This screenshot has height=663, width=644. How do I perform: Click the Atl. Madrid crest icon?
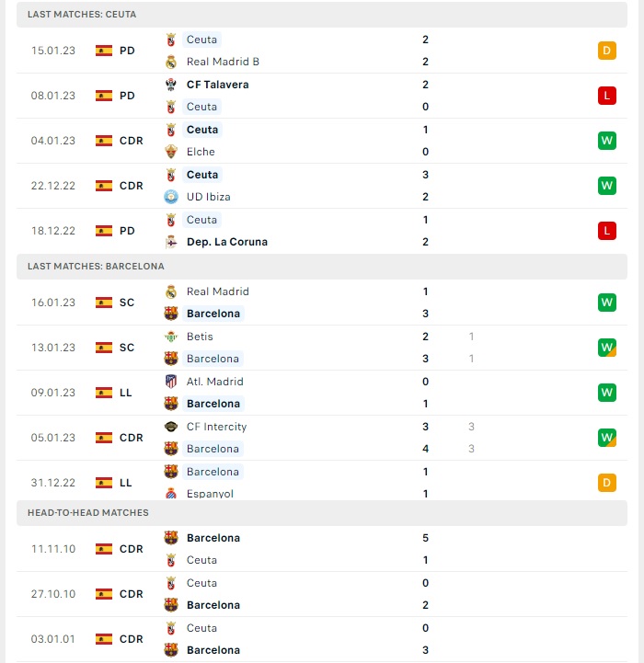(x=171, y=382)
